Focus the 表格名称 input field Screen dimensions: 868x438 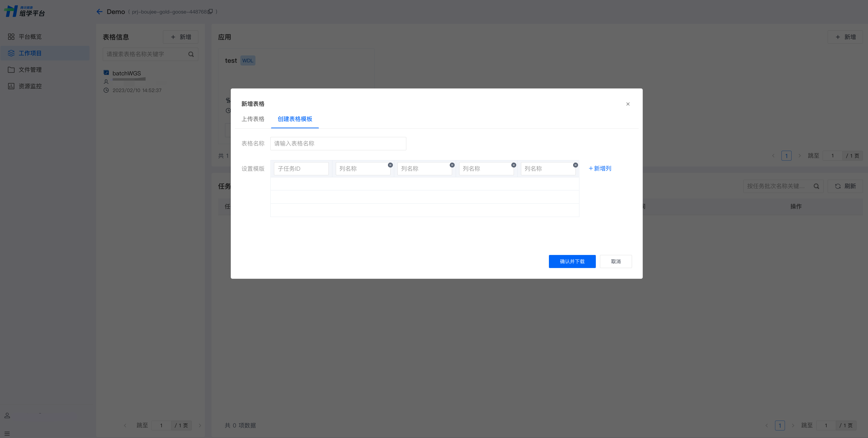[x=338, y=144]
